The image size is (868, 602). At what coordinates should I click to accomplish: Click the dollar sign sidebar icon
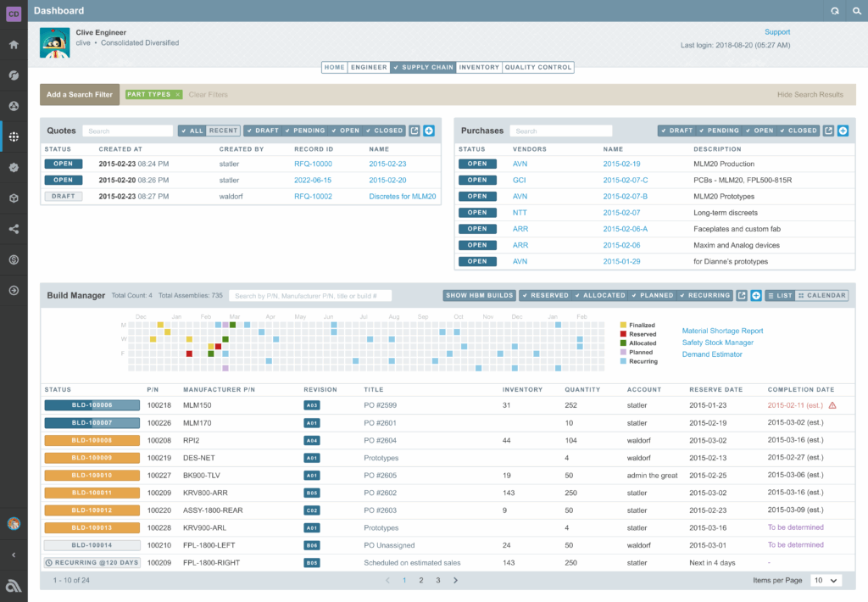pos(14,259)
